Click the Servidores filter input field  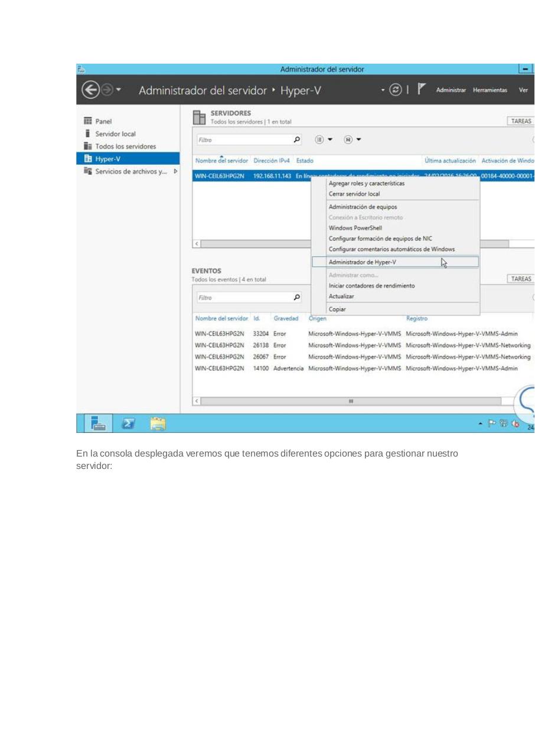243,140
